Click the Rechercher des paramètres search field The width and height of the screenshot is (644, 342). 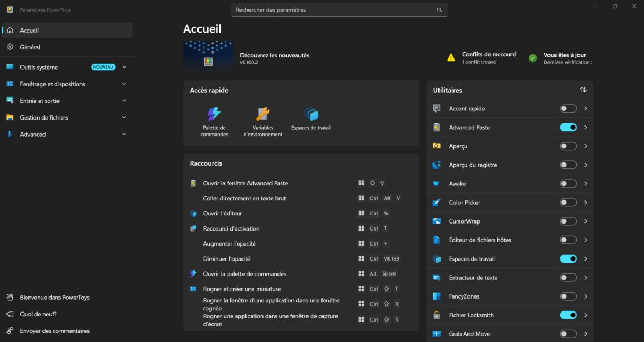[339, 10]
